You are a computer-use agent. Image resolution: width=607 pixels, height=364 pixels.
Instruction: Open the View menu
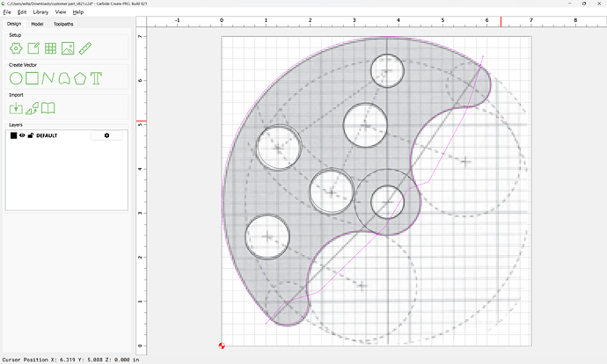[61, 12]
